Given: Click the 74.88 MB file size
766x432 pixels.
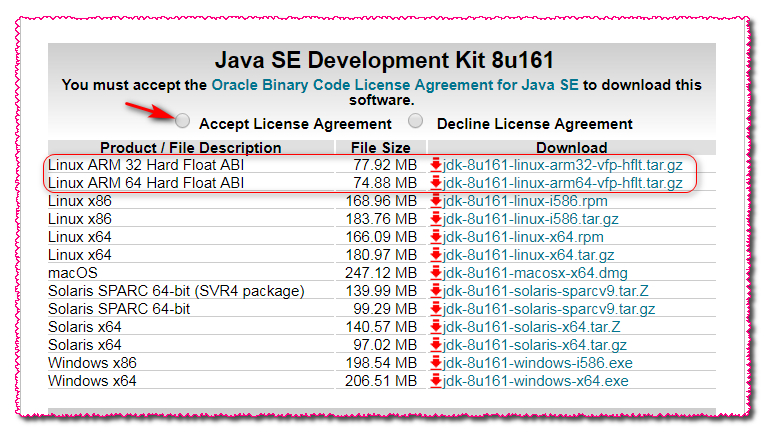Looking at the screenshot, I should 385,183.
